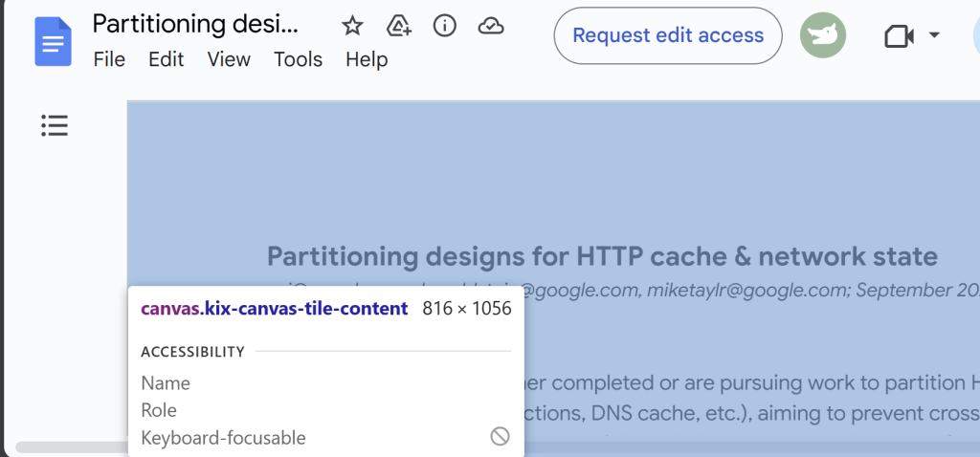Open the File menu
980x457 pixels.
[x=109, y=59]
